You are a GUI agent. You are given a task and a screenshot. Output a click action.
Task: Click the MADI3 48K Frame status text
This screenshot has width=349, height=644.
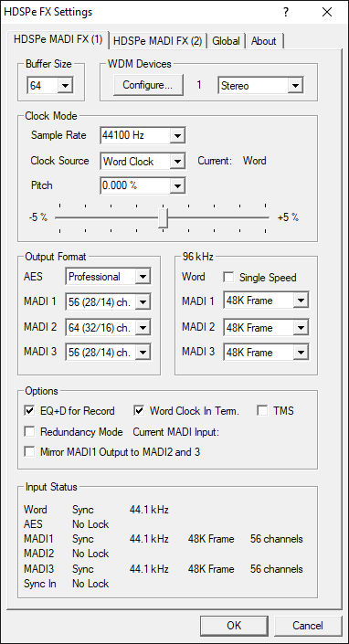[211, 569]
